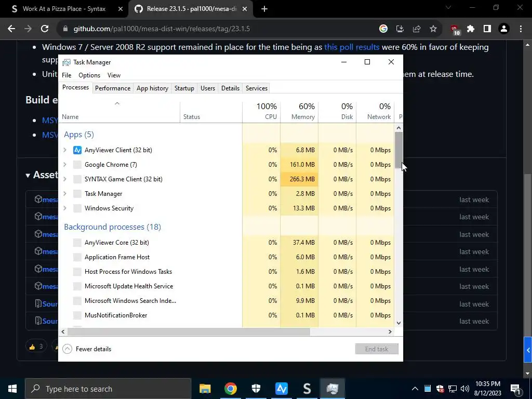Reload the GitHub page in Chrome
The height and width of the screenshot is (399, 532).
coord(45,29)
